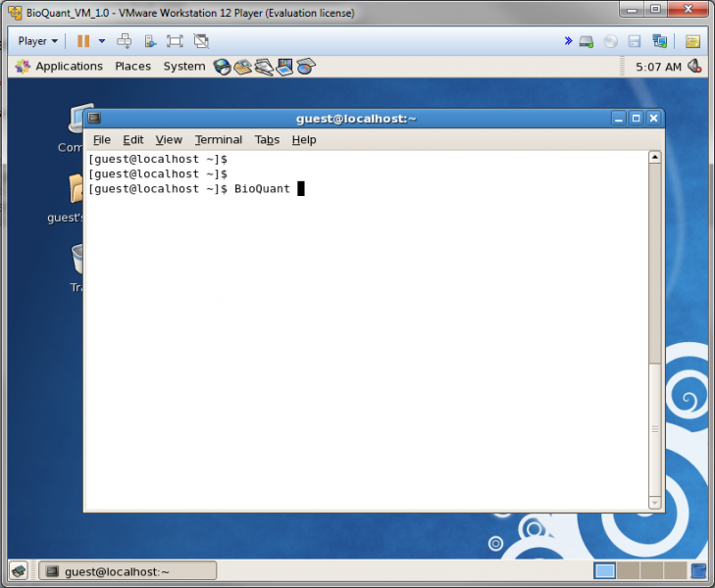715x588 pixels.
Task: Launch the spreadsheet chart panel icon
Action: (x=306, y=67)
